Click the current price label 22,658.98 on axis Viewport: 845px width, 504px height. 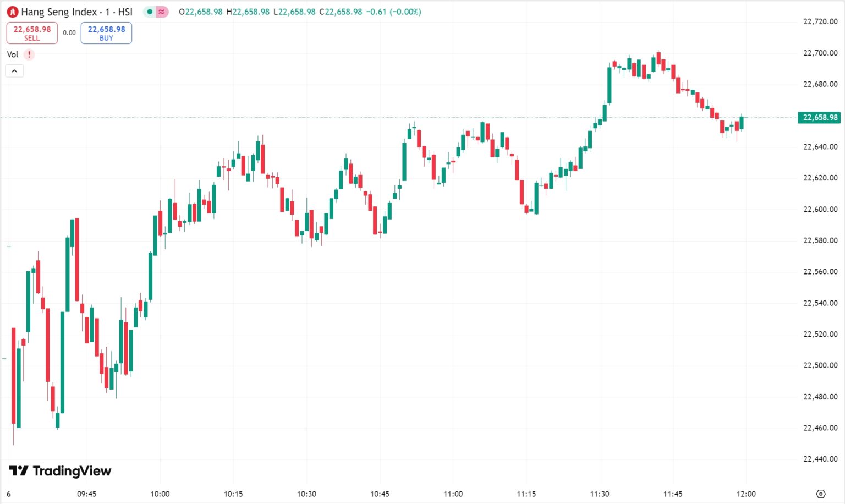point(819,117)
